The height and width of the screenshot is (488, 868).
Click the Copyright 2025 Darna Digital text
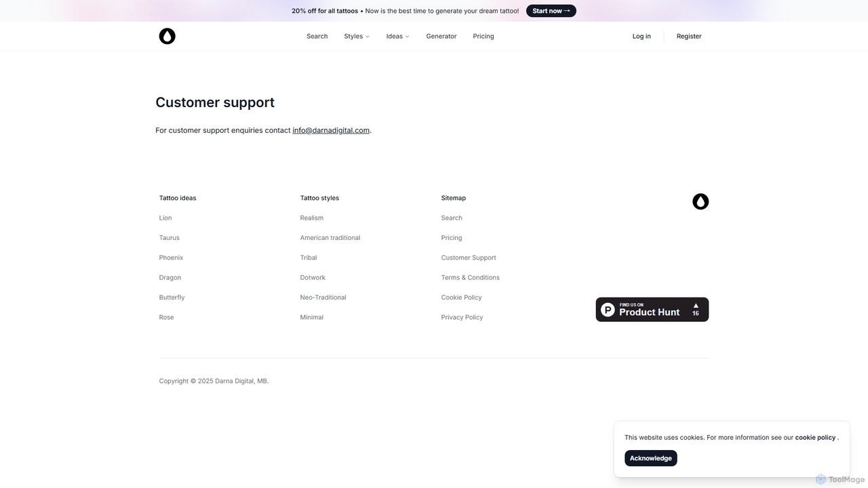click(214, 381)
